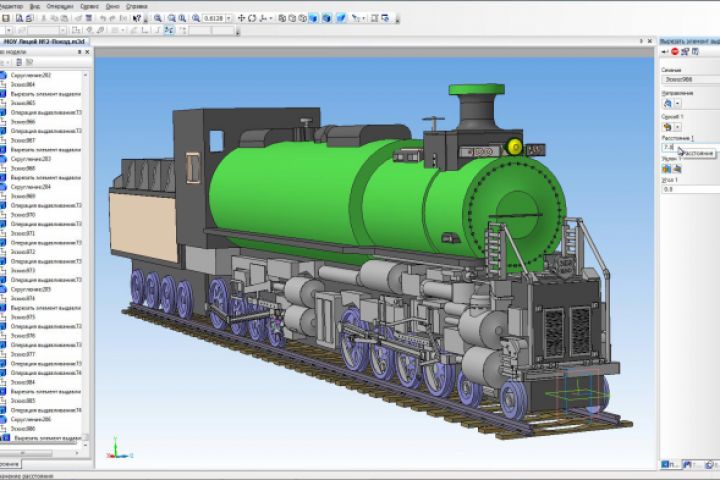The height and width of the screenshot is (480, 720).
Task: Open the Вид menu
Action: tap(34, 6)
